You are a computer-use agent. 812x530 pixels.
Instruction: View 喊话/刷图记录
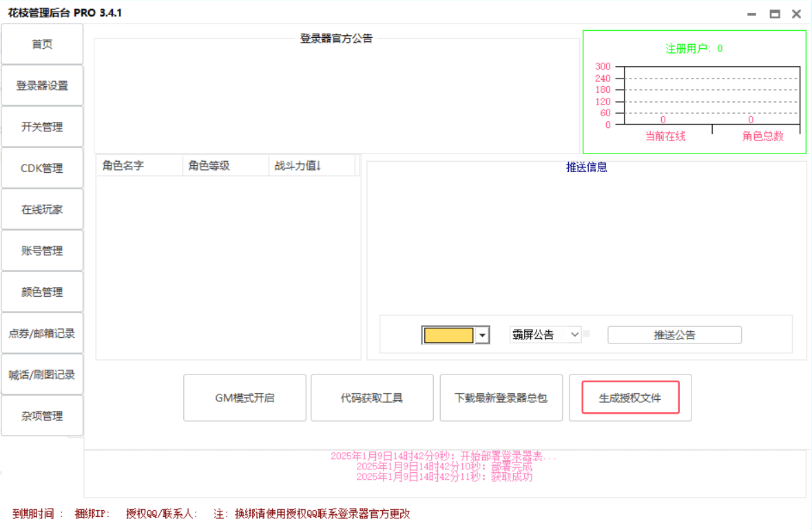pos(42,374)
